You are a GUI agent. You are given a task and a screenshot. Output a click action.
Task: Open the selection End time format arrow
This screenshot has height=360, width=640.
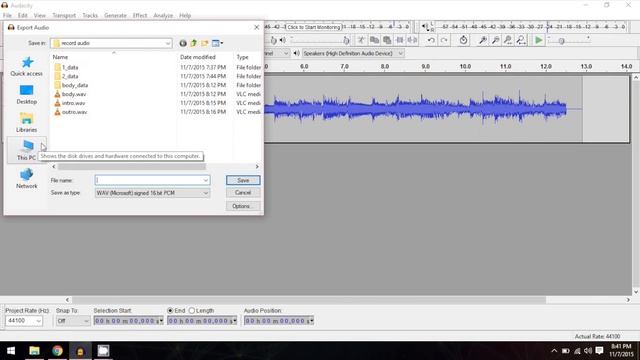coord(235,321)
